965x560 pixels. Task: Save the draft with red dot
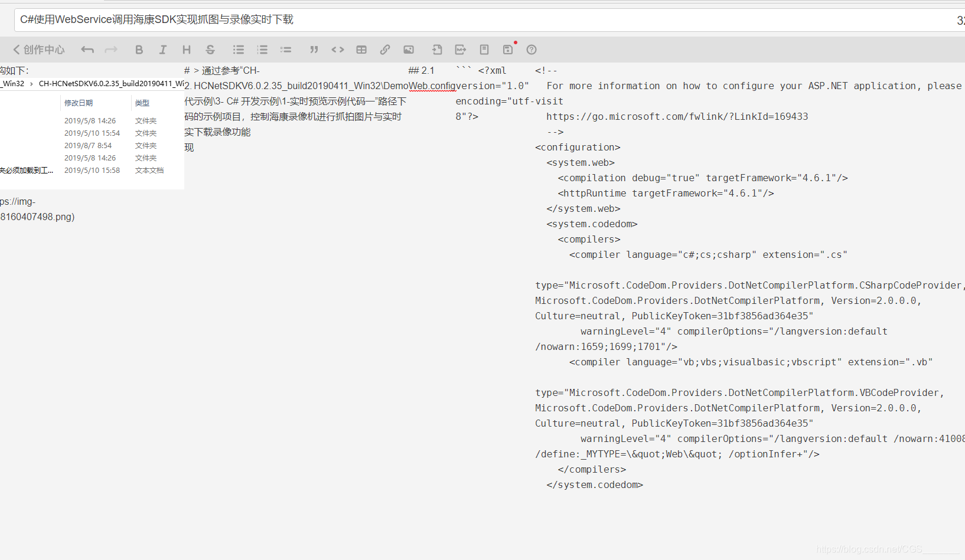coord(508,50)
